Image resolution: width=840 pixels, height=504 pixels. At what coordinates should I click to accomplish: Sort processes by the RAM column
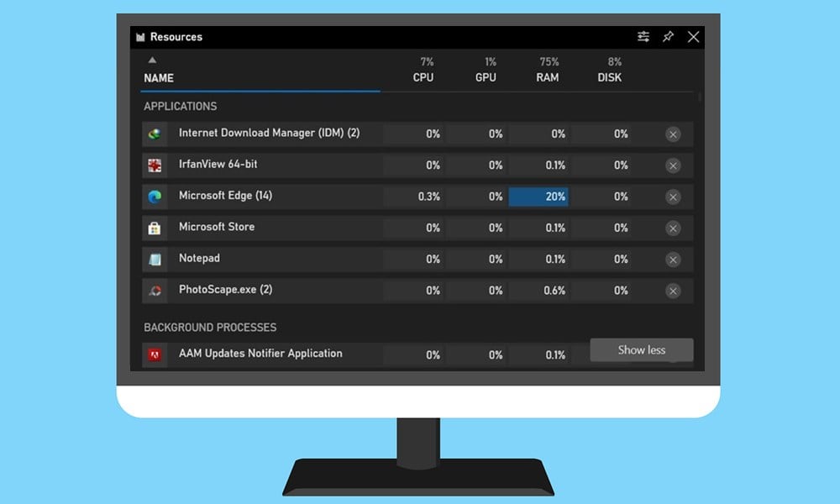click(x=548, y=77)
